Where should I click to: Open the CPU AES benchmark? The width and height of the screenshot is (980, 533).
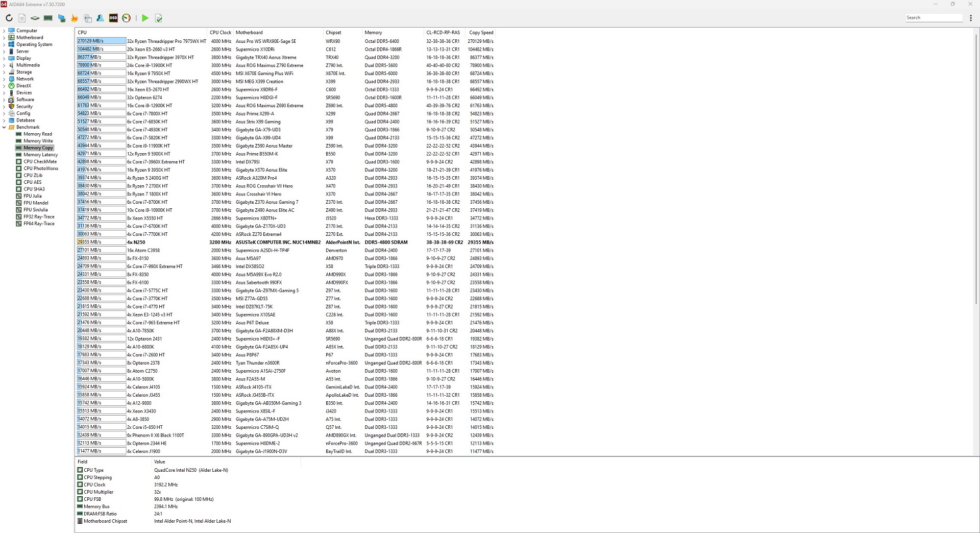pos(33,182)
